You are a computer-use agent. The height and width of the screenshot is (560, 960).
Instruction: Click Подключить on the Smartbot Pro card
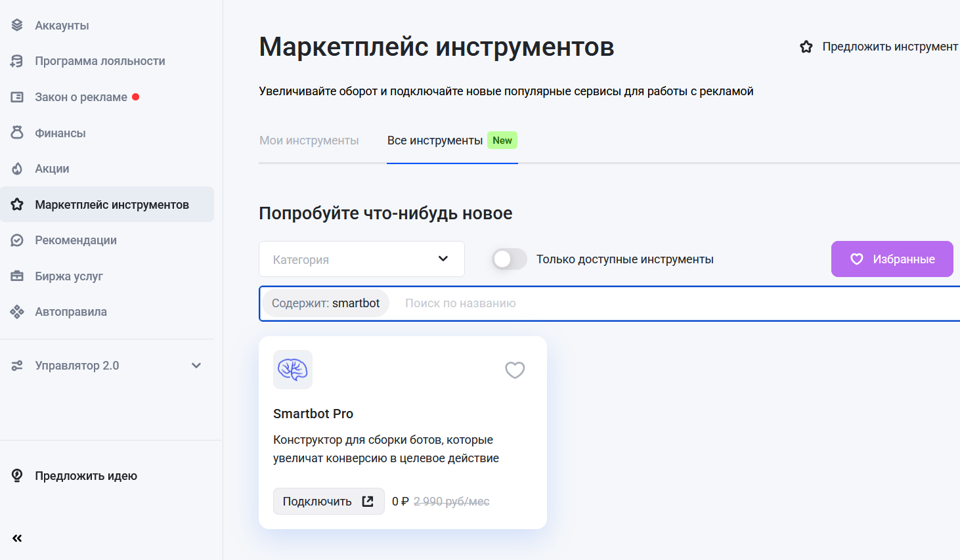[x=328, y=501]
